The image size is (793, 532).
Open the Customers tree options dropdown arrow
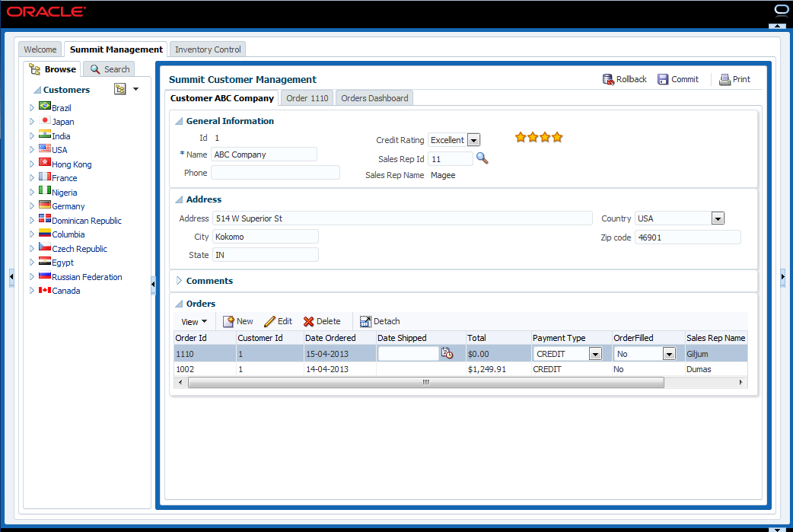pyautogui.click(x=135, y=89)
